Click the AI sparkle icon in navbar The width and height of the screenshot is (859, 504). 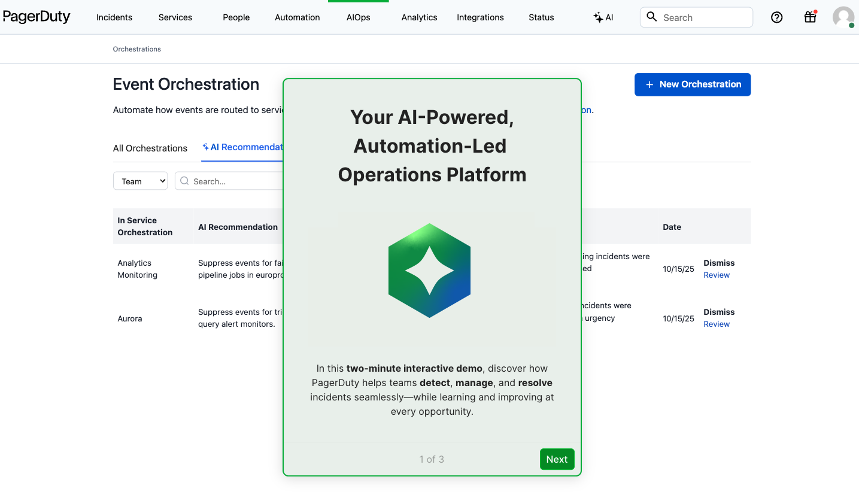coord(598,17)
